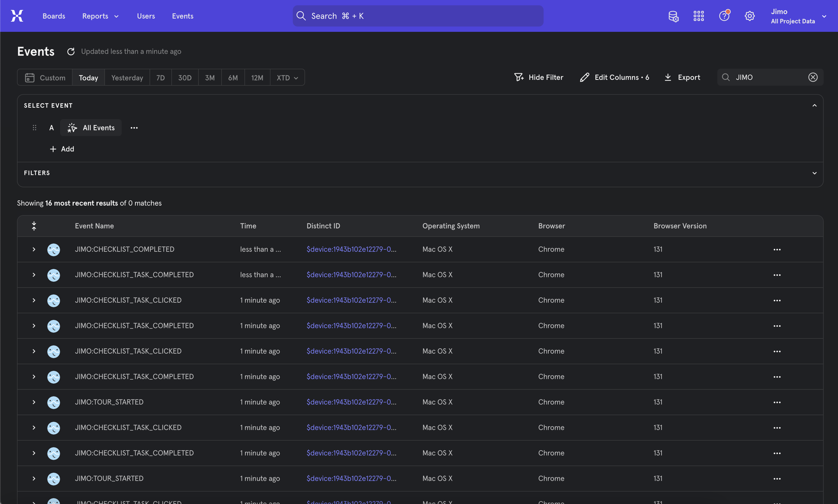838x504 pixels.
Task: Open the data management database icon
Action: [673, 16]
